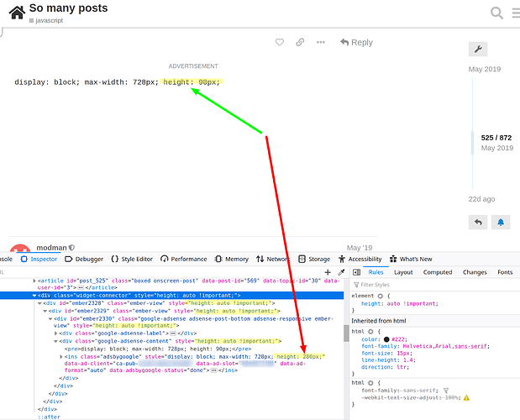The height and width of the screenshot is (420, 520).
Task: Toggle the element rule selector highlighter
Action: [x=380, y=296]
